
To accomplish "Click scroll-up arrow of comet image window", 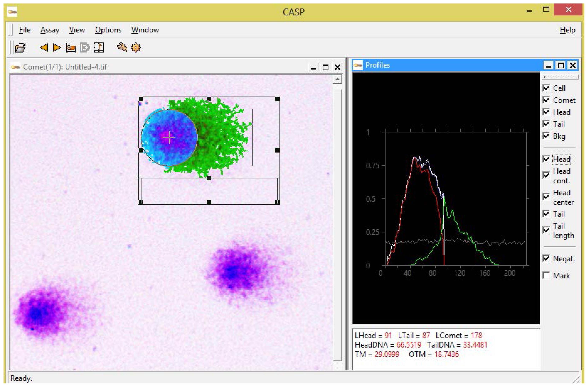I will [337, 80].
